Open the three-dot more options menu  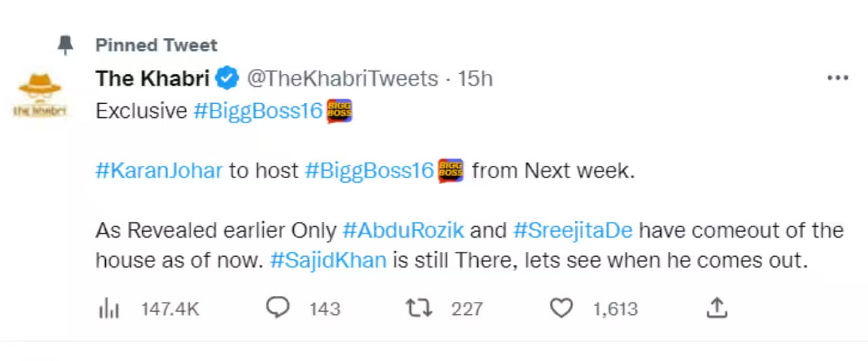(837, 79)
